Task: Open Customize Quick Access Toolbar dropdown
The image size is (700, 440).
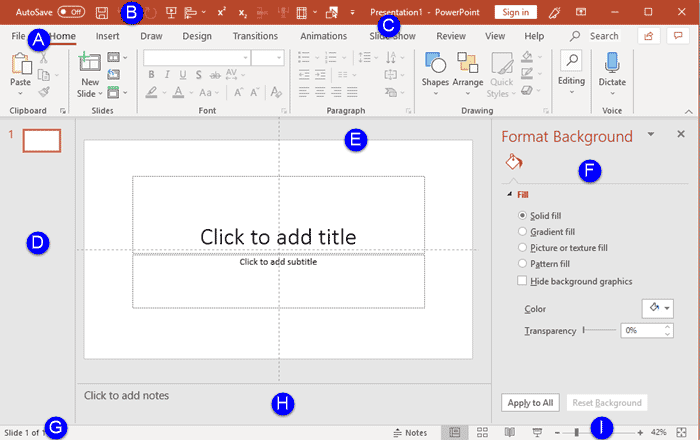Action: (352, 12)
